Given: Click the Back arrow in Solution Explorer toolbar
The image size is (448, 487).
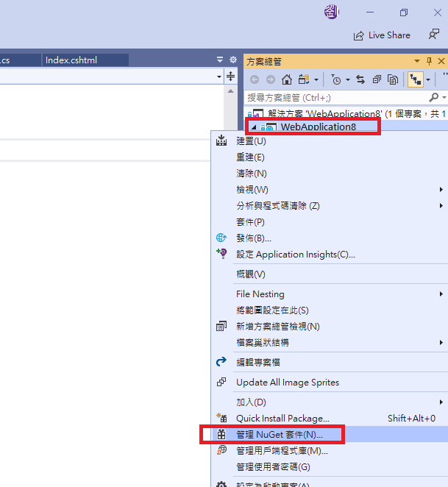Looking at the screenshot, I should (x=255, y=80).
